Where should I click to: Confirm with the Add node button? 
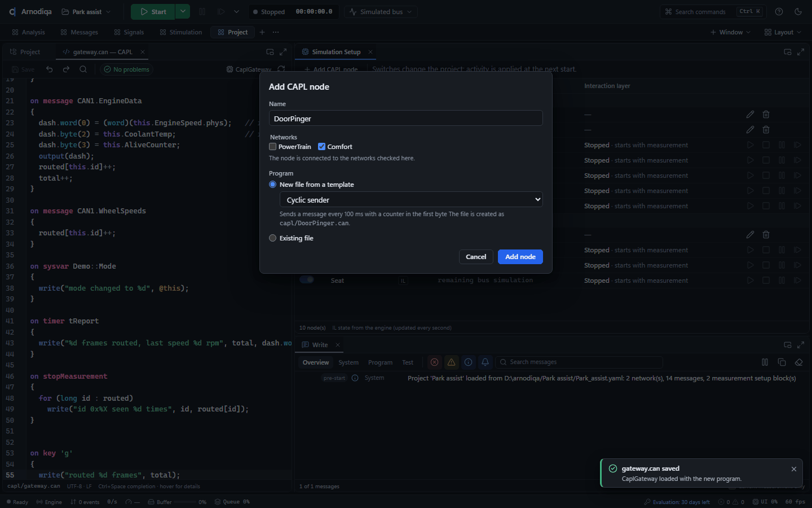[520, 257]
